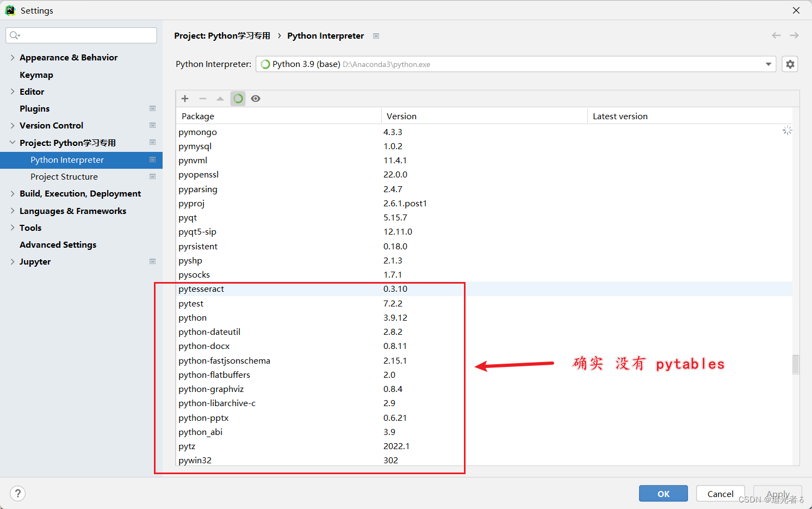The image size is (812, 509).
Task: Select the pyparsing package row
Action: (x=484, y=189)
